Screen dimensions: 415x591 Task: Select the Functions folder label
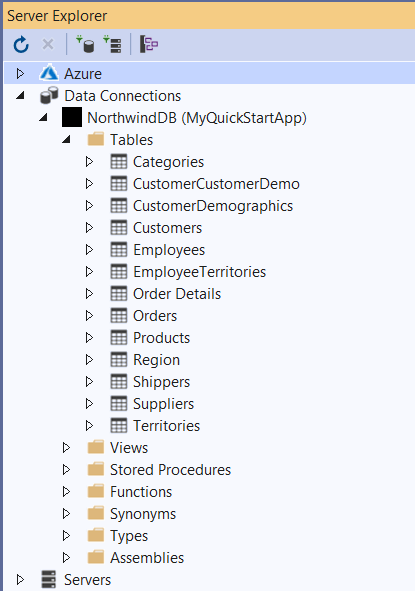141,492
